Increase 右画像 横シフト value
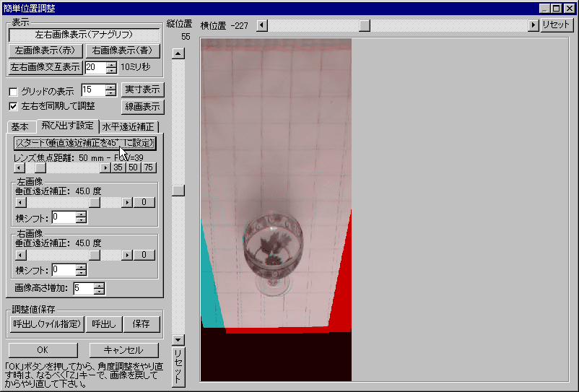The width and height of the screenshot is (579, 392). 82,267
